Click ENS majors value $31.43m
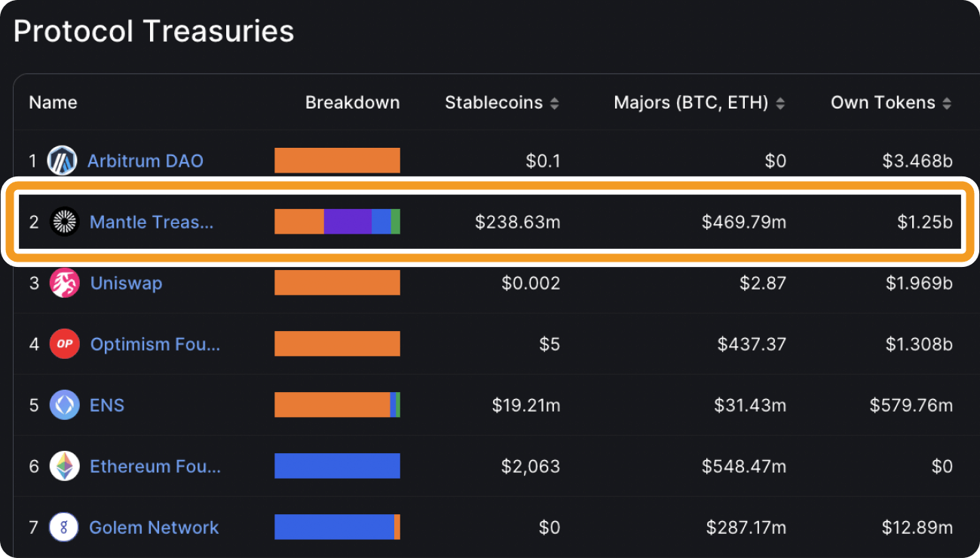The height and width of the screenshot is (558, 980). click(x=750, y=405)
